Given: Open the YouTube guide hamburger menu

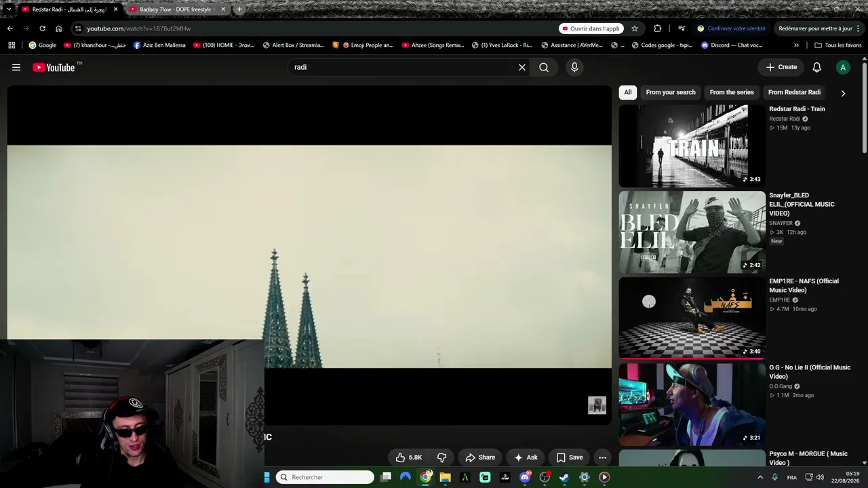Looking at the screenshot, I should [16, 67].
